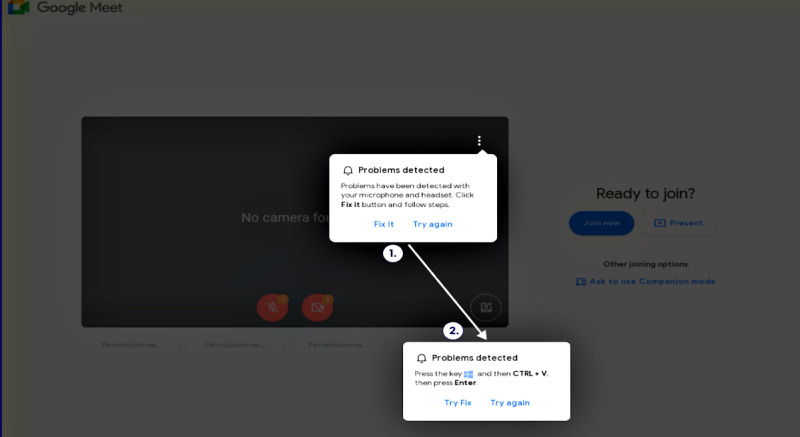The width and height of the screenshot is (800, 437).
Task: Turn on the camera button
Action: (317, 307)
